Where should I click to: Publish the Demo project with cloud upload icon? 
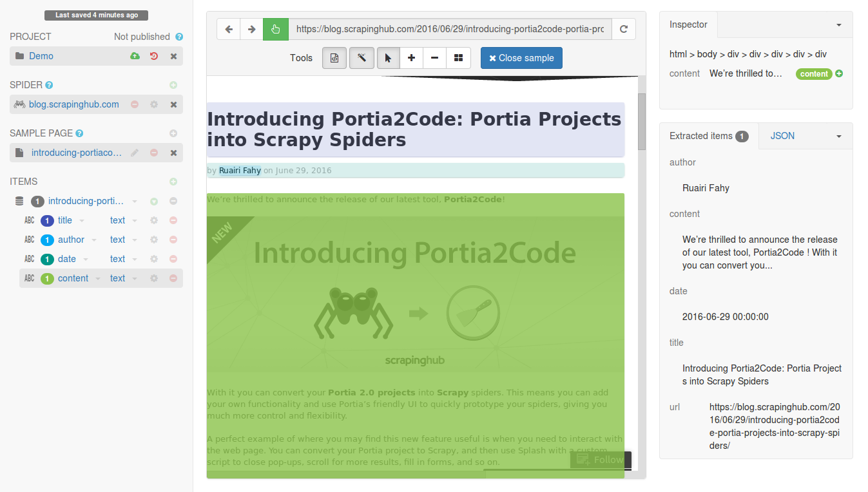point(135,56)
